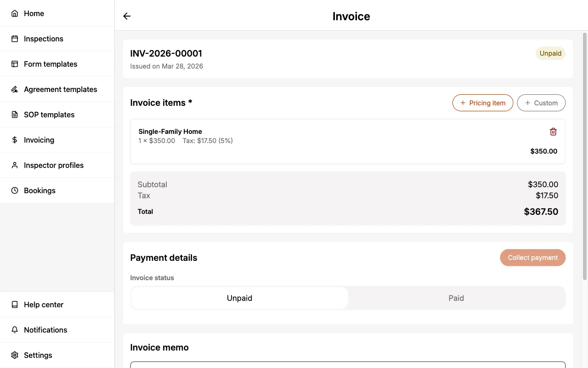
Task: Click the Invoice items heading
Action: click(x=161, y=103)
